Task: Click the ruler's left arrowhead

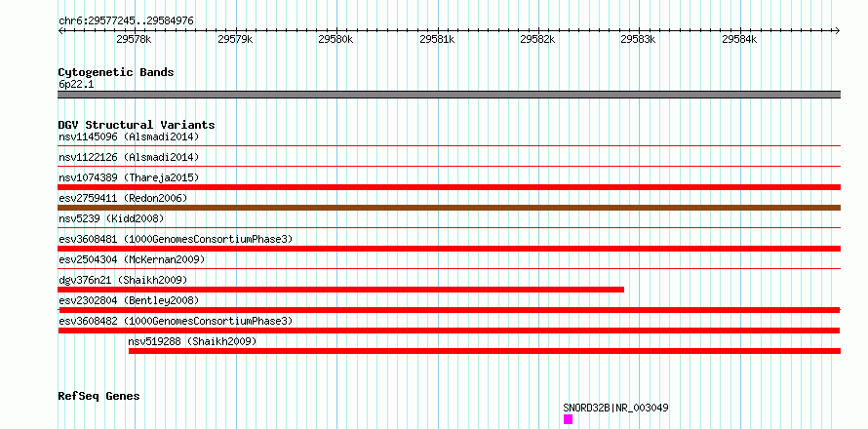Action: point(60,30)
